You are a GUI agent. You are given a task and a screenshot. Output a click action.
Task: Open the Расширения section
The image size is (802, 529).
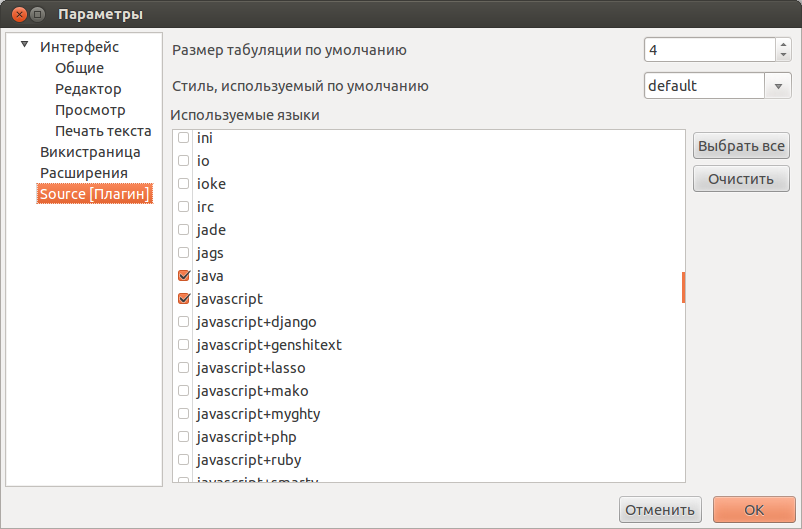[x=84, y=173]
